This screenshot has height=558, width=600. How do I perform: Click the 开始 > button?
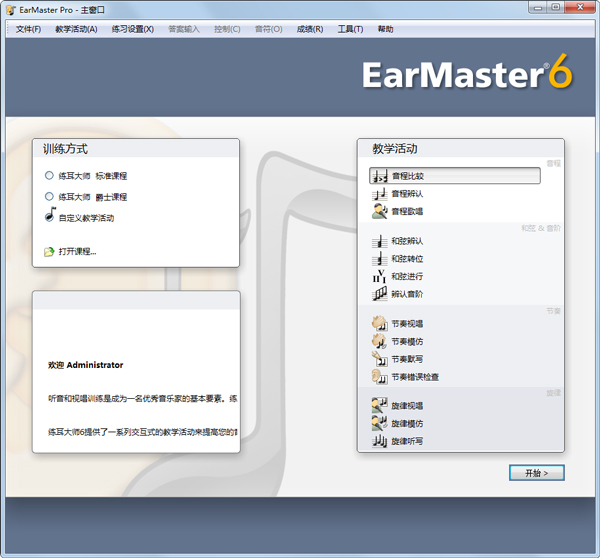point(536,473)
